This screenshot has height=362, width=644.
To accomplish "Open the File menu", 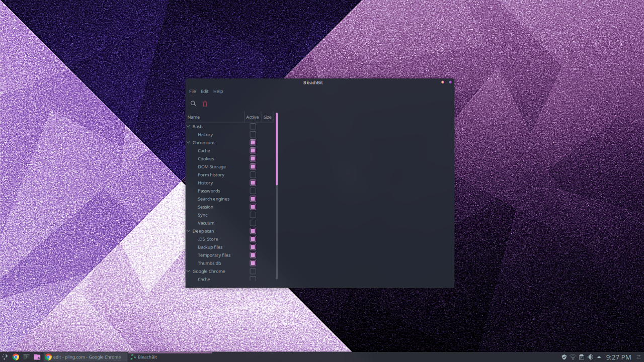I will (192, 92).
